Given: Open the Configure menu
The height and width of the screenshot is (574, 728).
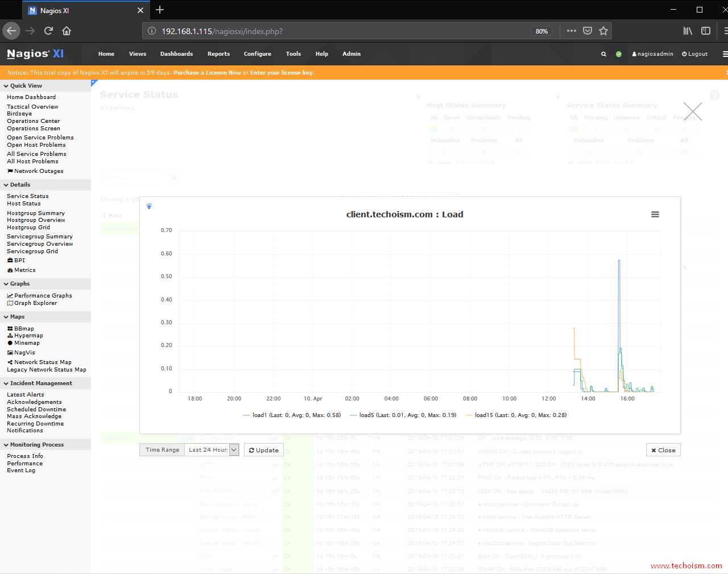Looking at the screenshot, I should click(257, 54).
